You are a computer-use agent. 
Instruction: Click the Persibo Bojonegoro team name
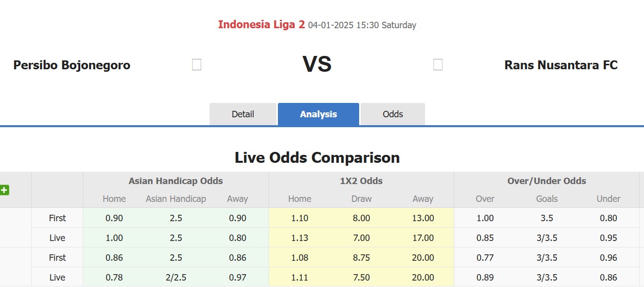coord(71,64)
